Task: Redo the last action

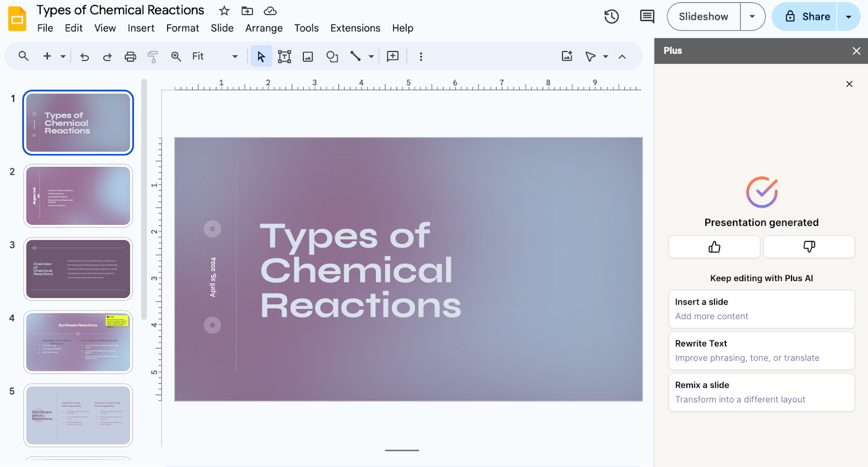Action: pyautogui.click(x=107, y=56)
